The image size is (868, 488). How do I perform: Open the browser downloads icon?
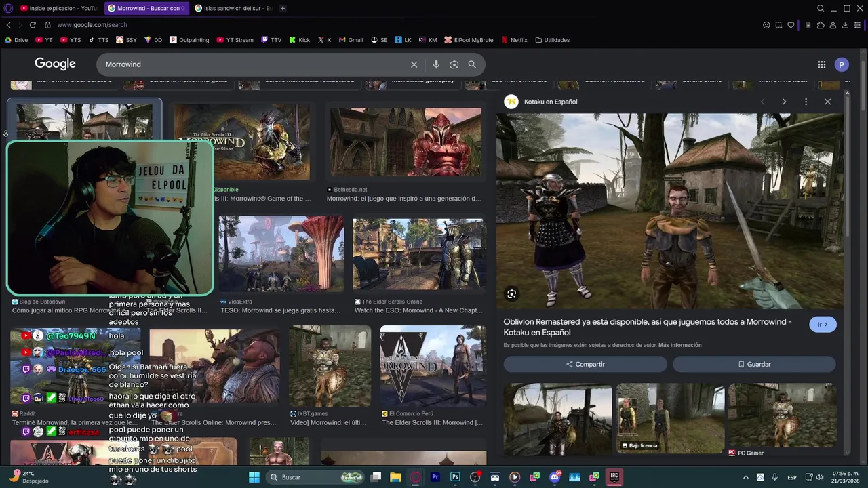click(846, 25)
